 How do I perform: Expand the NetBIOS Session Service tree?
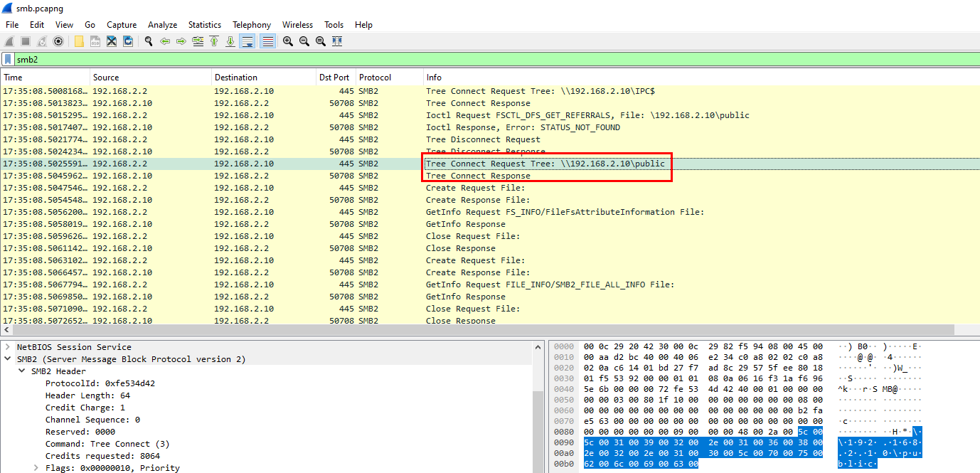[x=7, y=347]
